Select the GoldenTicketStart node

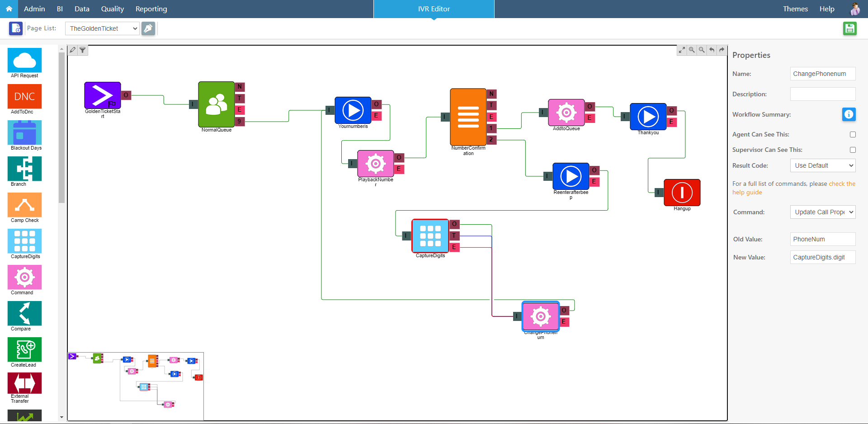click(x=103, y=95)
